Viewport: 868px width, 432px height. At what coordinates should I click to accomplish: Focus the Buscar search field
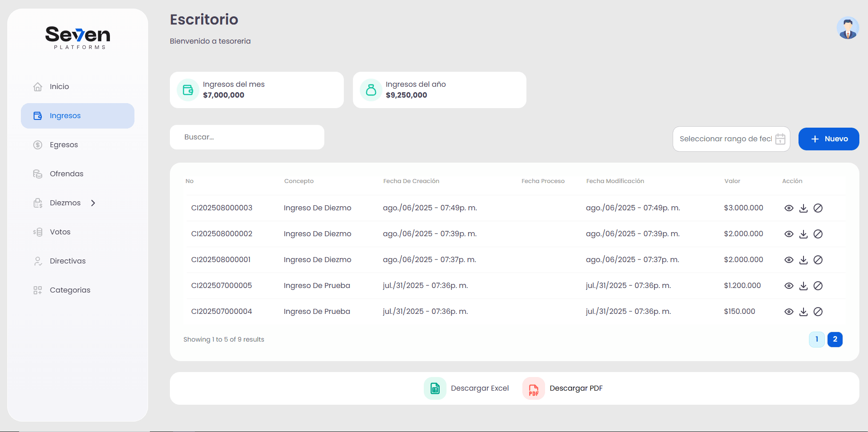pyautogui.click(x=247, y=137)
